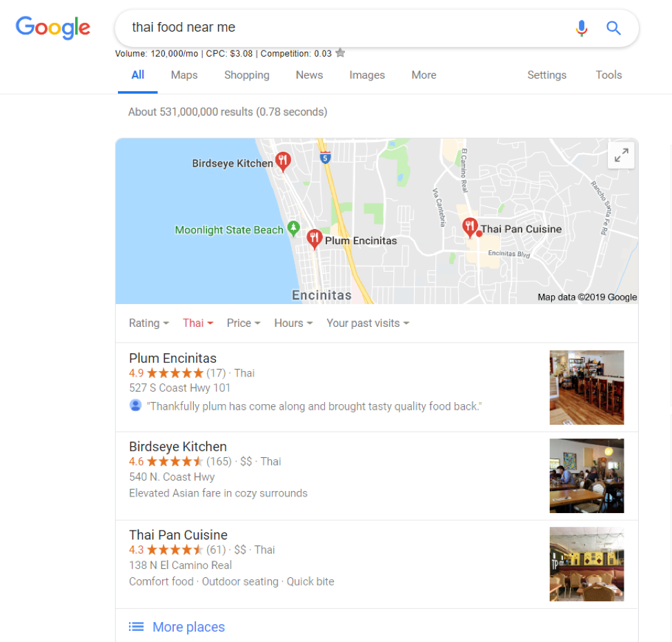Open the Hours filter dropdown
Screen dimensions: 672x642
293,323
